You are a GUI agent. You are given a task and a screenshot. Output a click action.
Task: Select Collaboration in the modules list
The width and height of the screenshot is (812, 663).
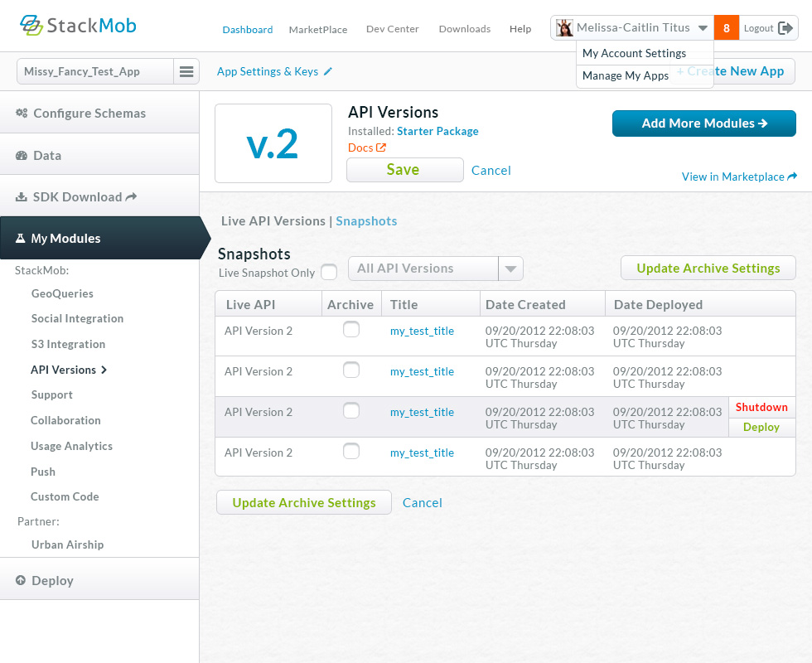coord(65,421)
